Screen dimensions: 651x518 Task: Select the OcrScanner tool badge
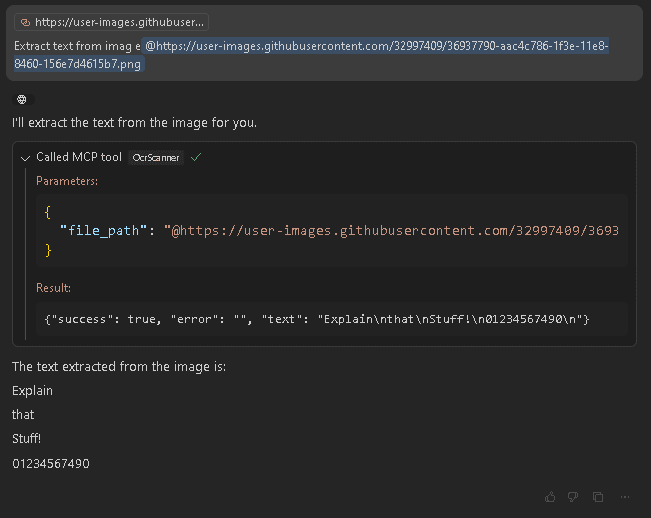(x=156, y=158)
